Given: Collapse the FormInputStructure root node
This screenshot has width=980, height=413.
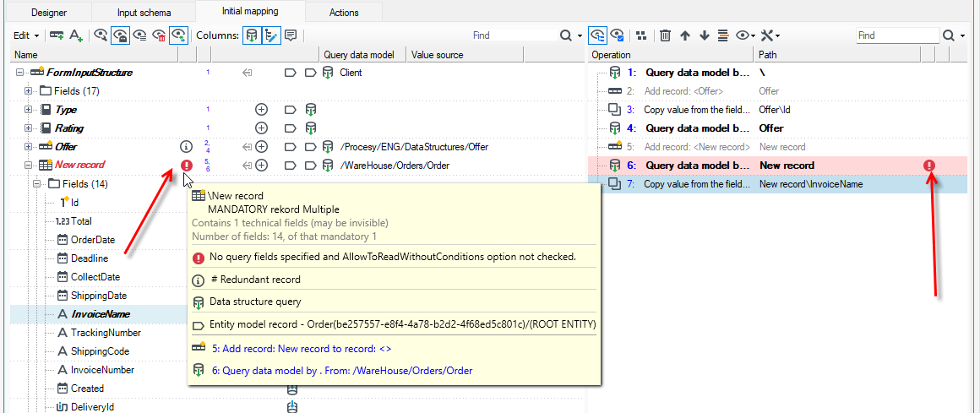Looking at the screenshot, I should point(19,73).
